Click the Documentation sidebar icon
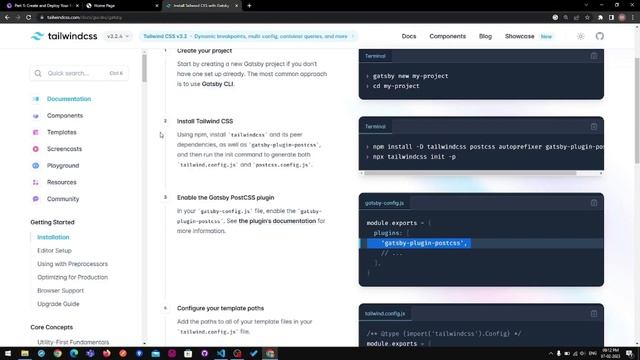 point(36,99)
